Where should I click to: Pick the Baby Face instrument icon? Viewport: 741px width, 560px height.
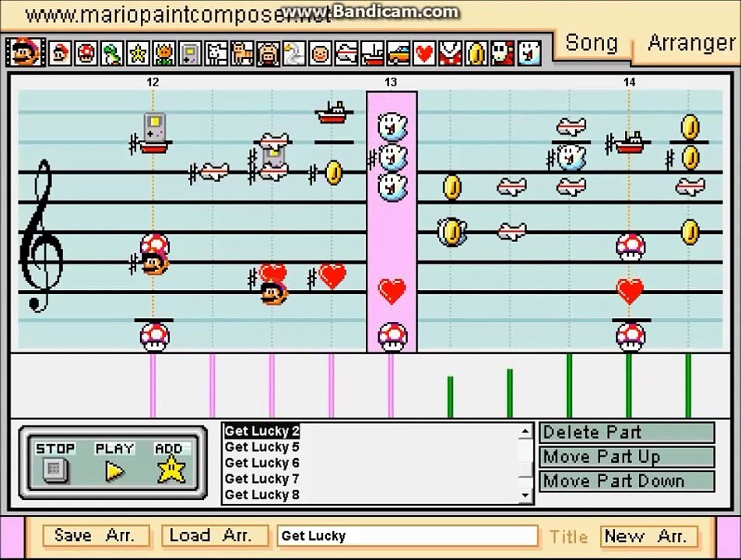[320, 53]
